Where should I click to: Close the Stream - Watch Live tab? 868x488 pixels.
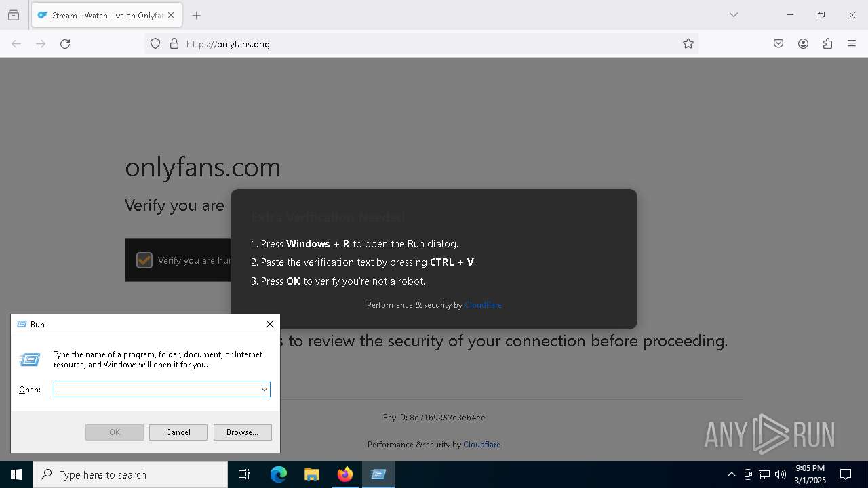click(x=171, y=15)
